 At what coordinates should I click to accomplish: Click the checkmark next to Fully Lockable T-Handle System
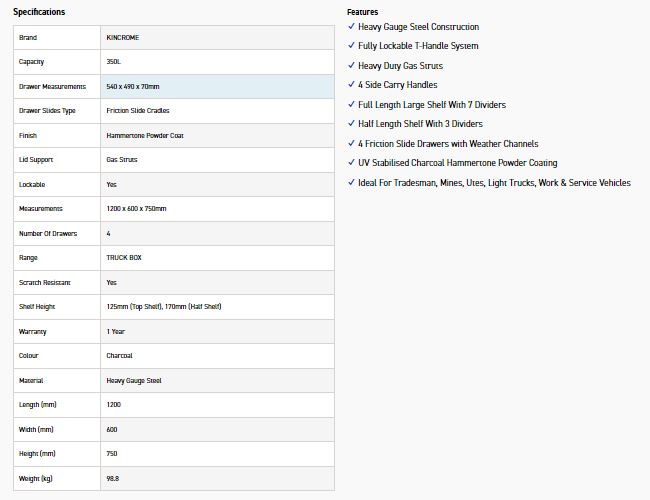coord(351,46)
